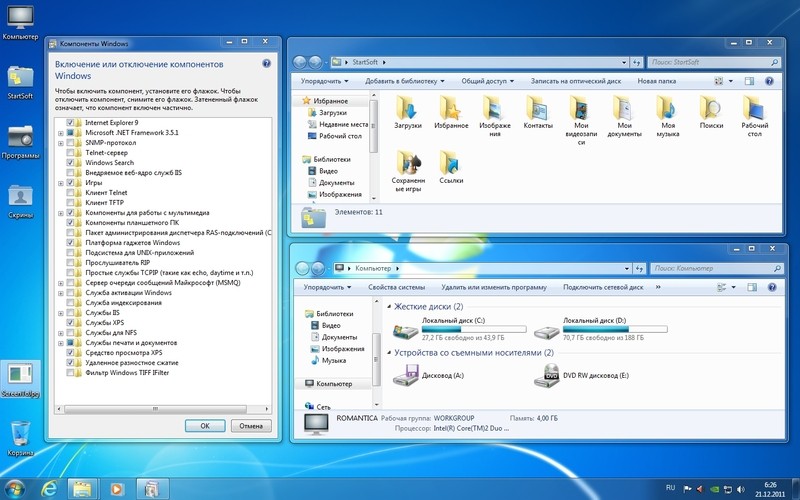Click Подключить сетевой диск
This screenshot has height=500, width=800.
pos(603,287)
